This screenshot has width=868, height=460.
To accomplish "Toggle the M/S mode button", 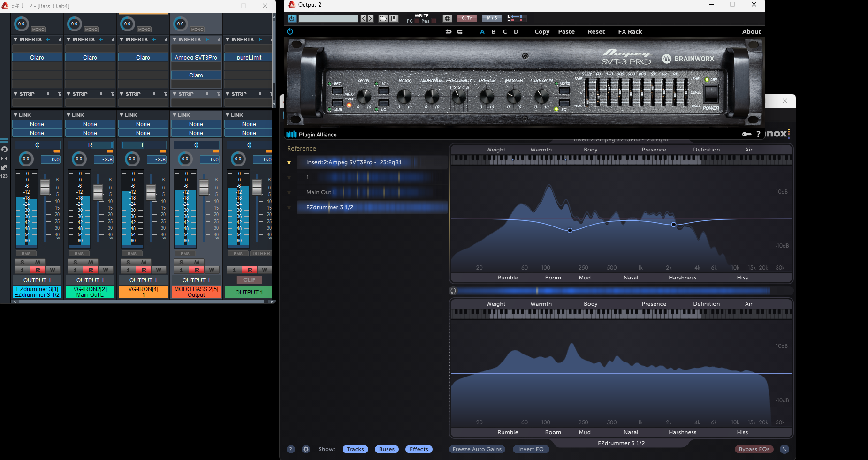I will [x=492, y=18].
